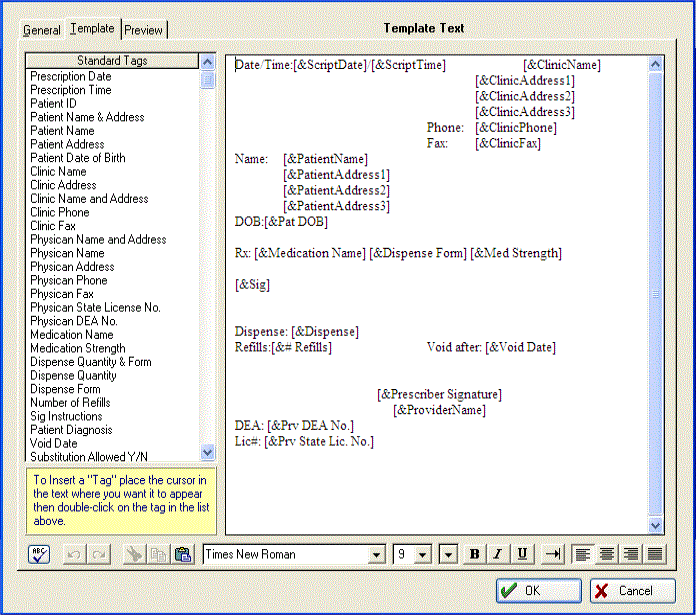Paste clipboard contents using the paste icon
This screenshot has width=696, height=615.
pyautogui.click(x=183, y=555)
